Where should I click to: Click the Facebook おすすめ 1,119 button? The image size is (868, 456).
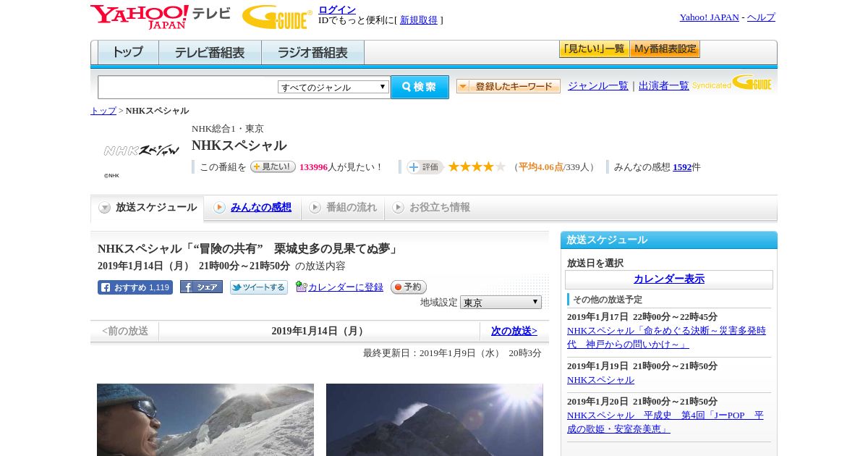tap(135, 287)
